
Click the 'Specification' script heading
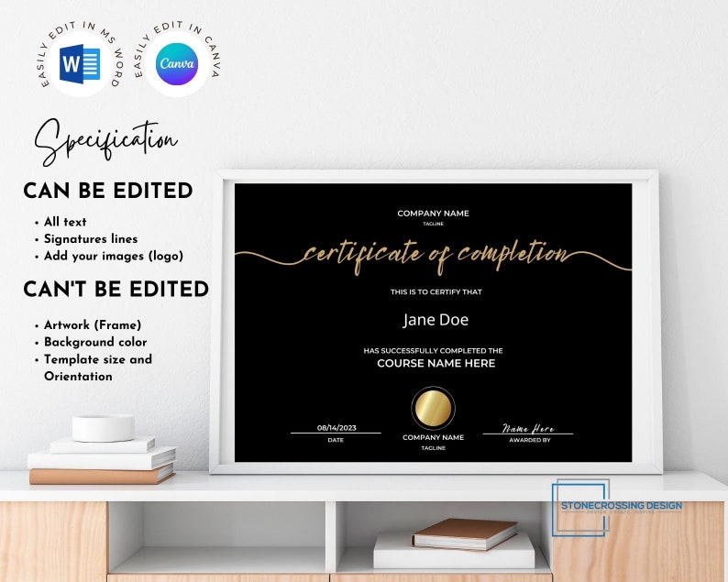click(106, 141)
